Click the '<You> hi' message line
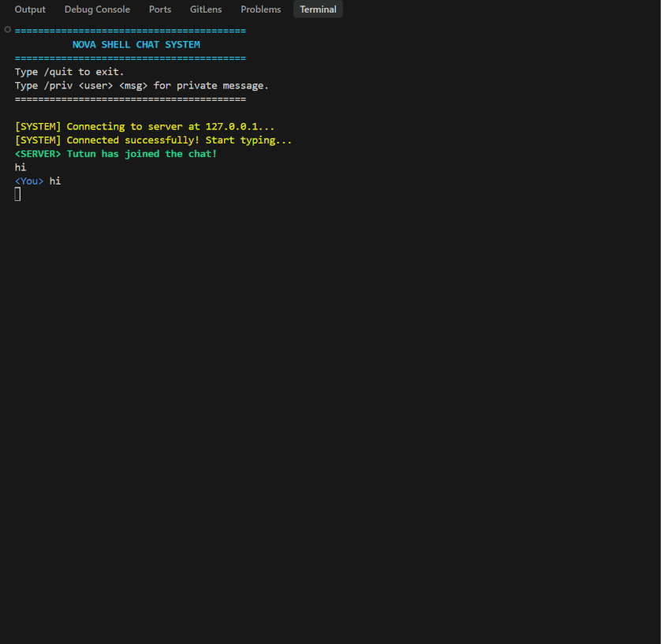The height and width of the screenshot is (644, 661). point(38,181)
